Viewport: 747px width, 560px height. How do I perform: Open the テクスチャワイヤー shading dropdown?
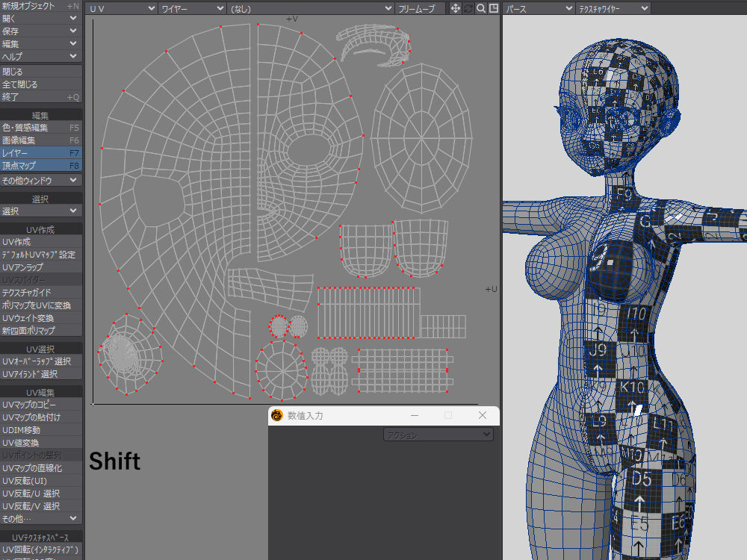coord(613,8)
